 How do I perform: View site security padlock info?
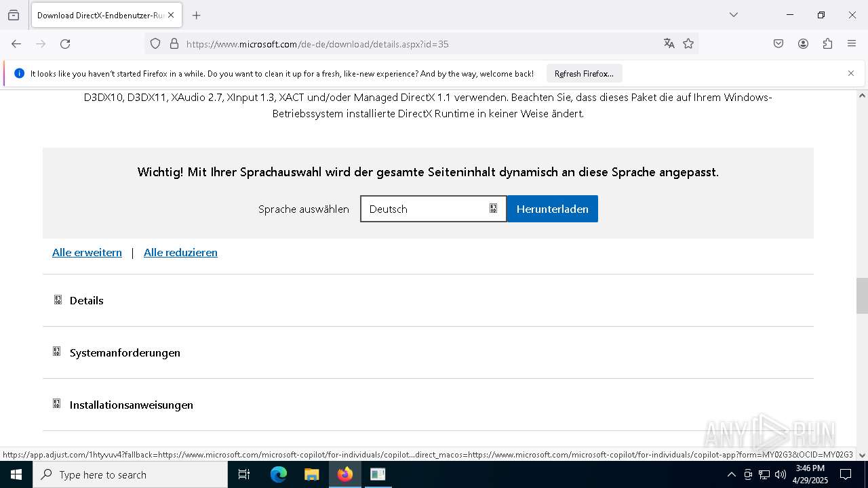(174, 44)
